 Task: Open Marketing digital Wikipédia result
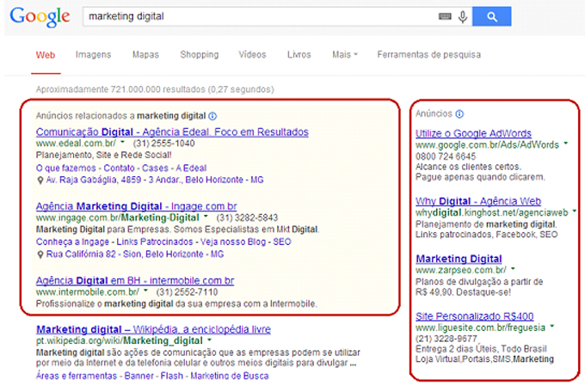coord(153,329)
